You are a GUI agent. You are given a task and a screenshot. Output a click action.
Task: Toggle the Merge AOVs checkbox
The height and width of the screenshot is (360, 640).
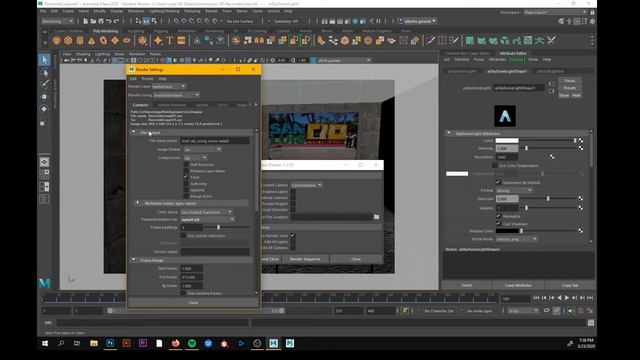pos(186,196)
